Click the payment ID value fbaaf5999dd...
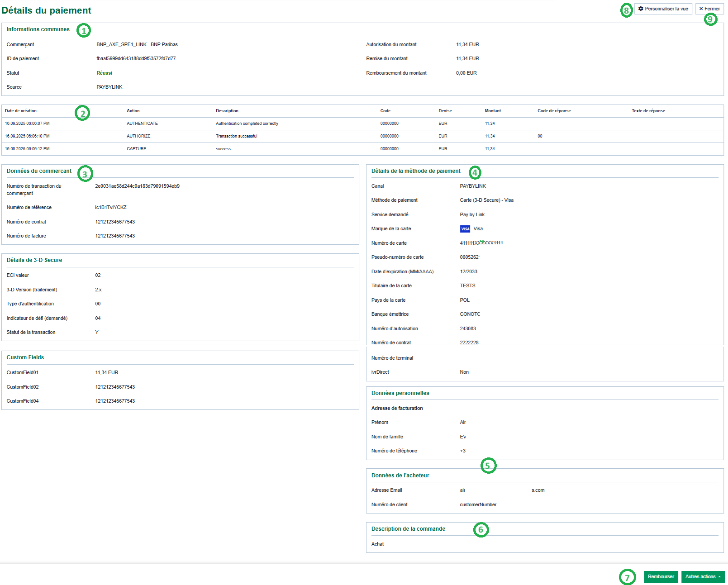The width and height of the screenshot is (728, 585). coord(136,59)
